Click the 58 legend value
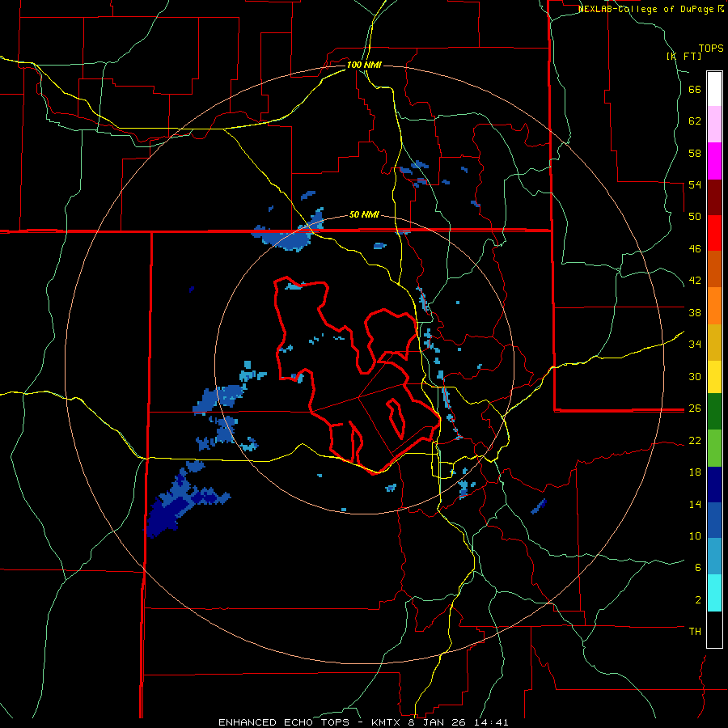 pos(695,153)
